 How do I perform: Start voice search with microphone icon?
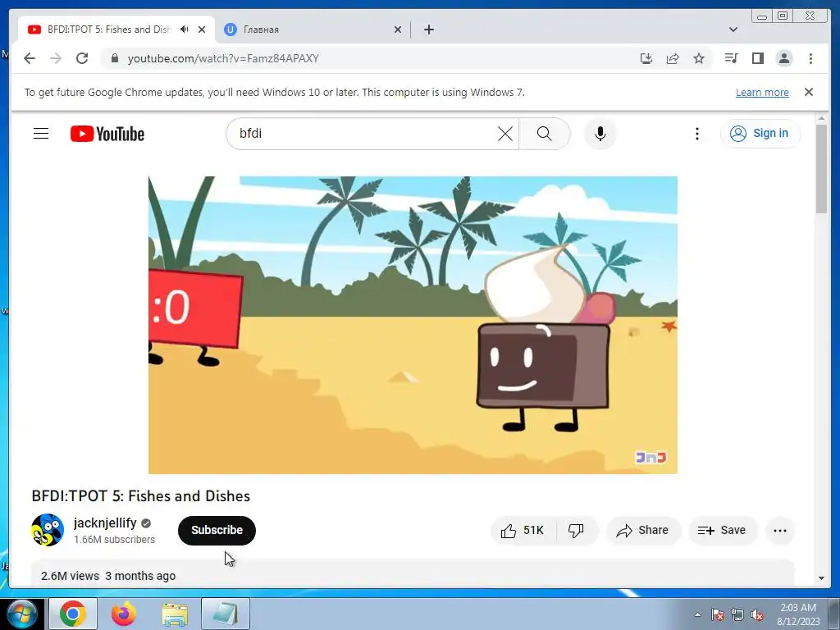point(600,134)
